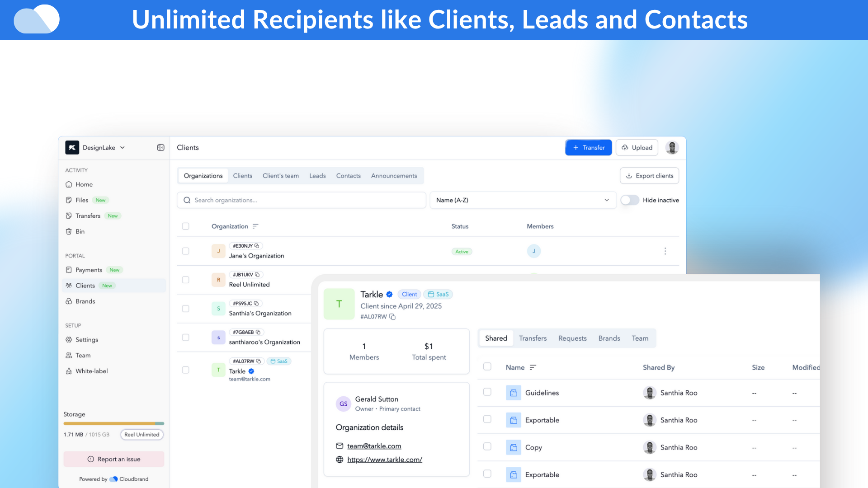
Task: Click the blue Transfer button
Action: [588, 148]
